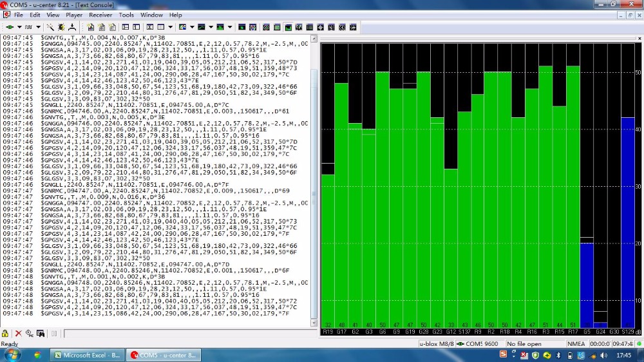
Task: Open the Player menu
Action: coord(74,15)
